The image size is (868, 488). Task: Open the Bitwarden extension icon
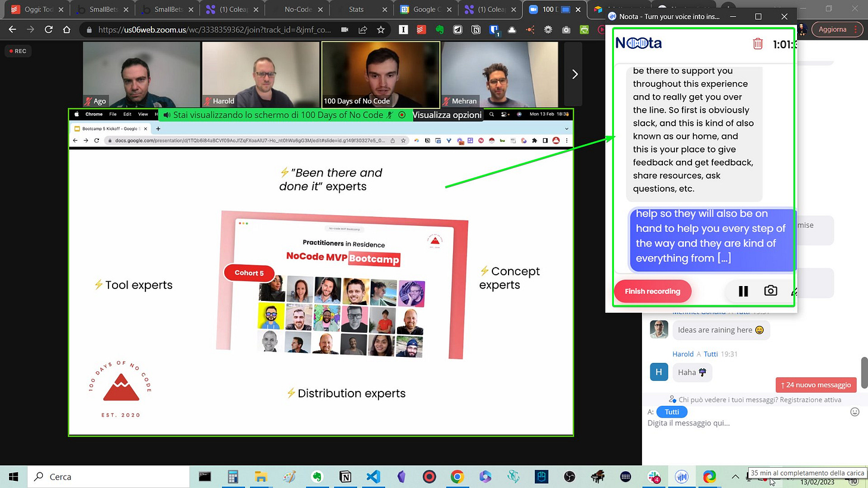pyautogui.click(x=494, y=30)
